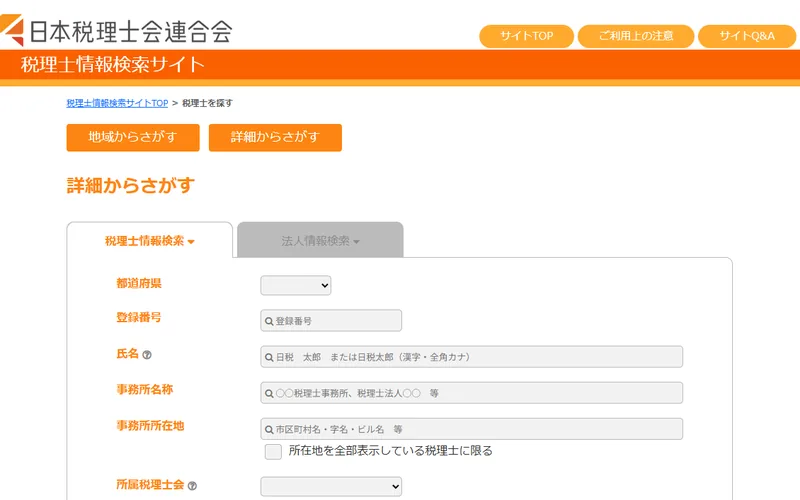Click the 都道府県 field label
The image size is (800, 500).
tap(139, 284)
